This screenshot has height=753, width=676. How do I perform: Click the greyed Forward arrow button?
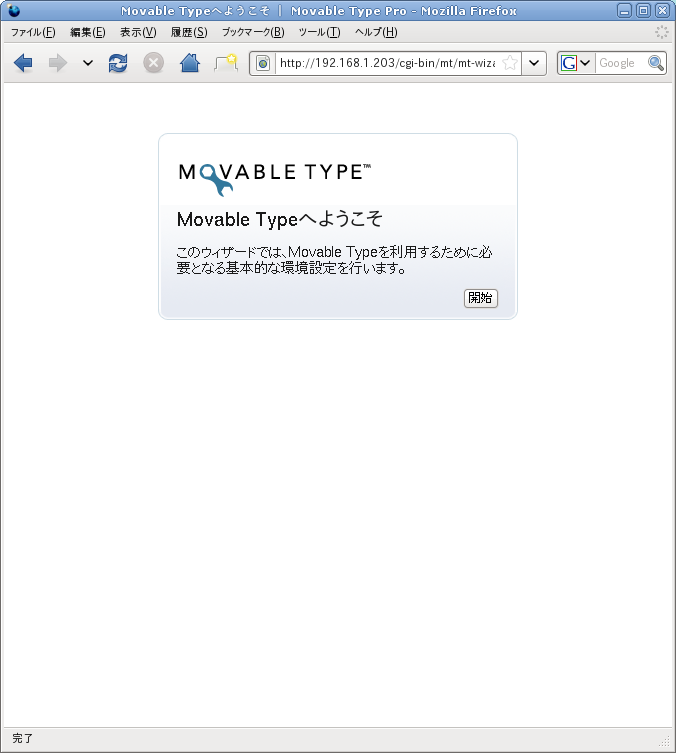pyautogui.click(x=58, y=63)
